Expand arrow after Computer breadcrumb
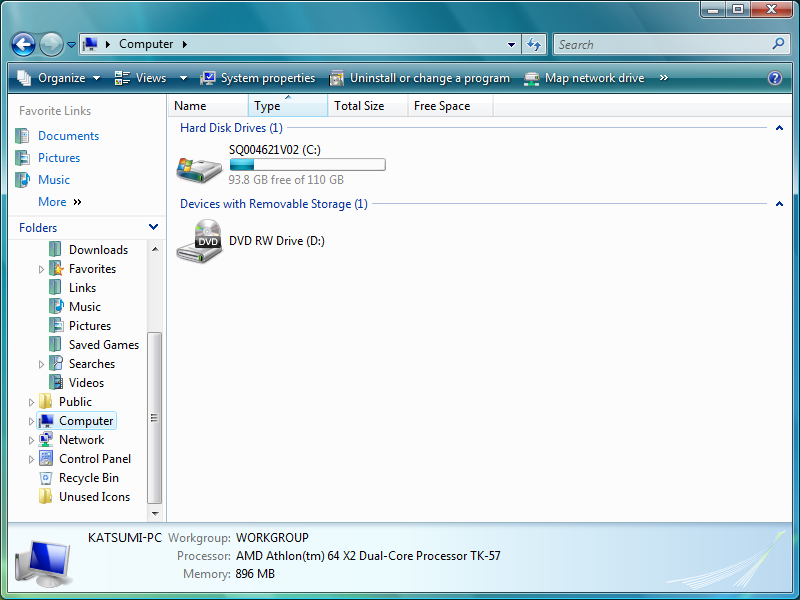 click(185, 44)
